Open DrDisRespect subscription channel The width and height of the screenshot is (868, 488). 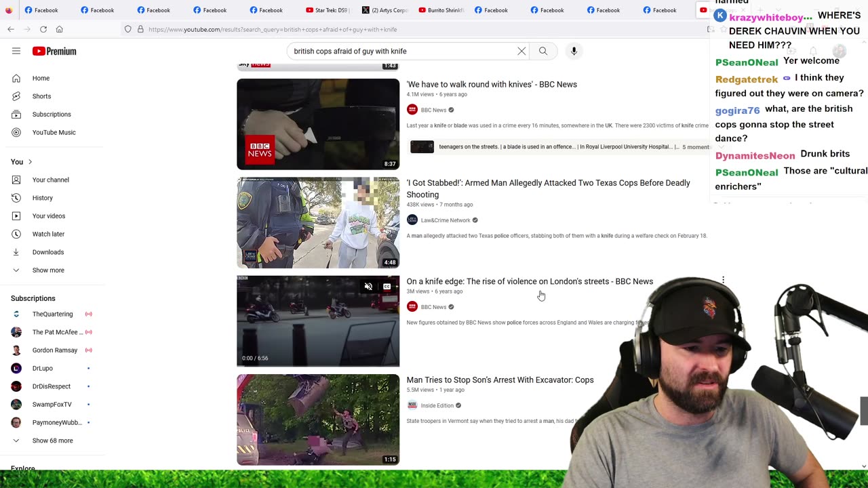(x=52, y=386)
